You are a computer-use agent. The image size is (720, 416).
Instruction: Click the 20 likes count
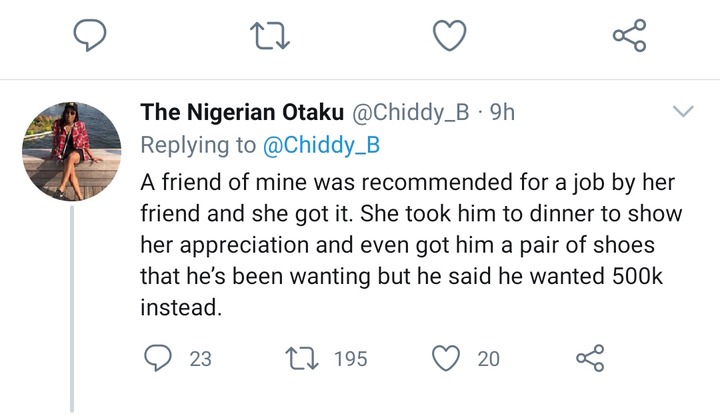[488, 359]
